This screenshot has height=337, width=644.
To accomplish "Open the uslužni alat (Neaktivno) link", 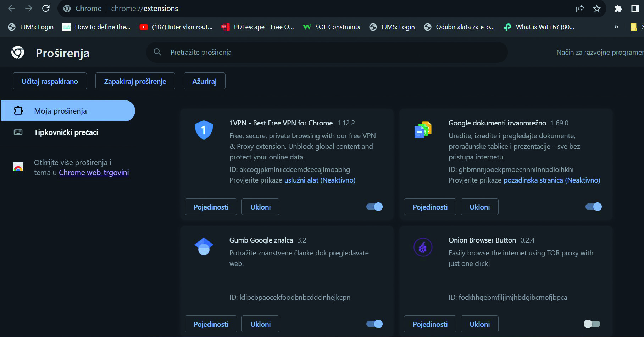I will (320, 180).
